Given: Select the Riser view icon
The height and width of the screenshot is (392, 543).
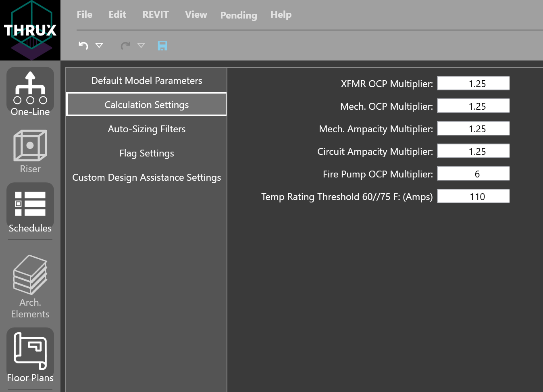Looking at the screenshot, I should point(30,146).
